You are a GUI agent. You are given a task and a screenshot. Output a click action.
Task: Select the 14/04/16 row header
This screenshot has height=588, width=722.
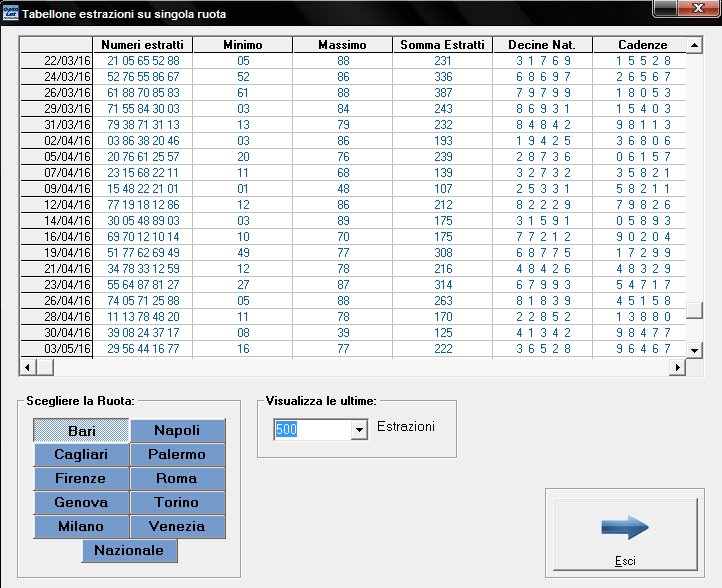click(56, 221)
